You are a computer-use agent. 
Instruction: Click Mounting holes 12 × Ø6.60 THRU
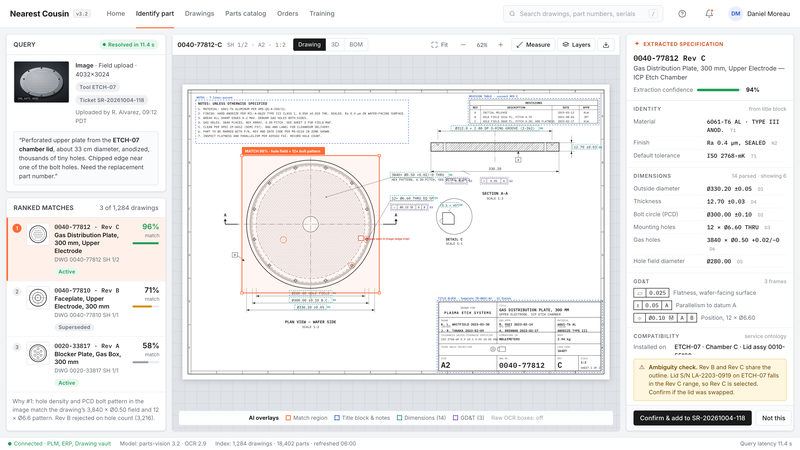coord(732,227)
